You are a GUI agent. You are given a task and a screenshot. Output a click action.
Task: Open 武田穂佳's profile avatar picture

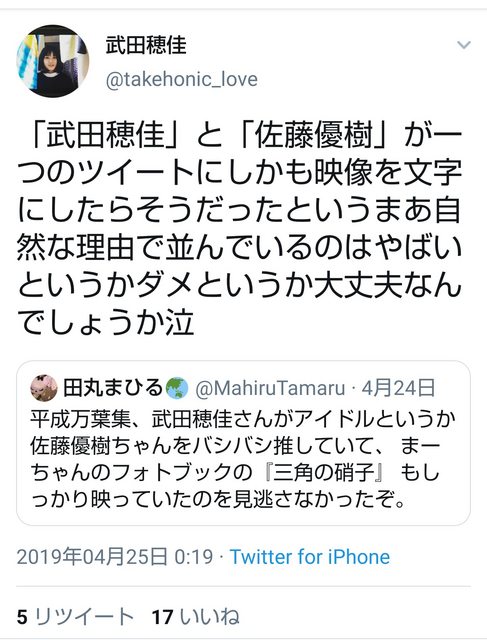pyautogui.click(x=53, y=62)
